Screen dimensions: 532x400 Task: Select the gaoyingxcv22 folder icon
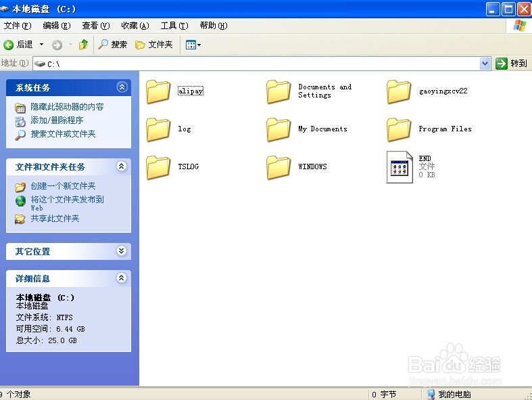pyautogui.click(x=399, y=91)
